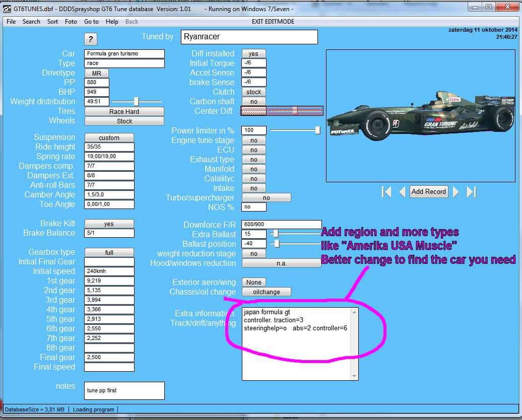This screenshot has width=522, height=420.
Task: Change Wheels Stock selector
Action: (x=124, y=121)
